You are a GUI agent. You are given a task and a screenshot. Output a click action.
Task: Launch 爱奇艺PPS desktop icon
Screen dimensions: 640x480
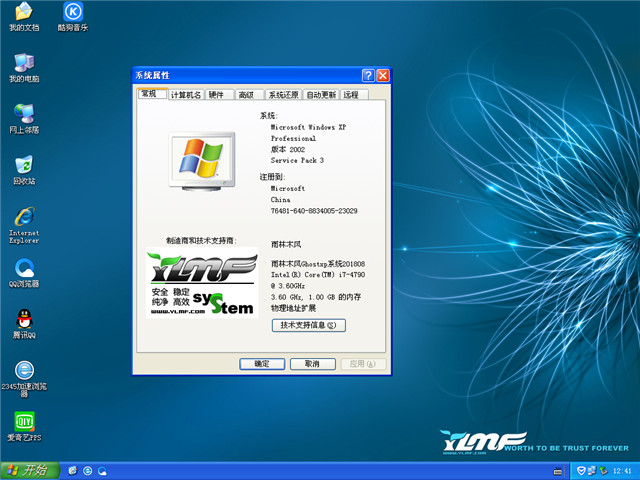click(x=24, y=422)
